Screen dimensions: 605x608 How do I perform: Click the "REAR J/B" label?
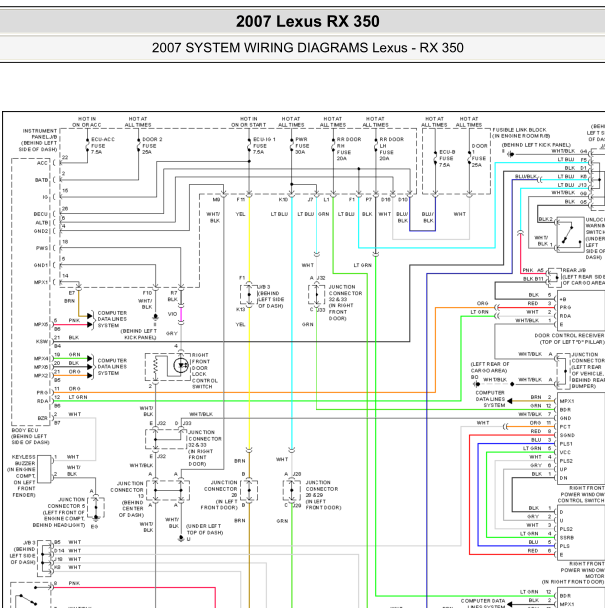574,270
